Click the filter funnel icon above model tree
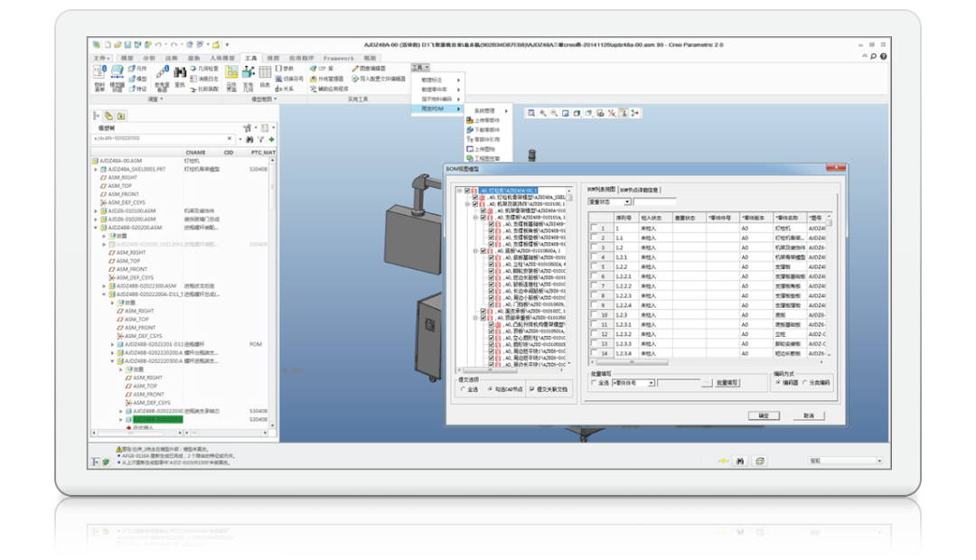 point(260,139)
